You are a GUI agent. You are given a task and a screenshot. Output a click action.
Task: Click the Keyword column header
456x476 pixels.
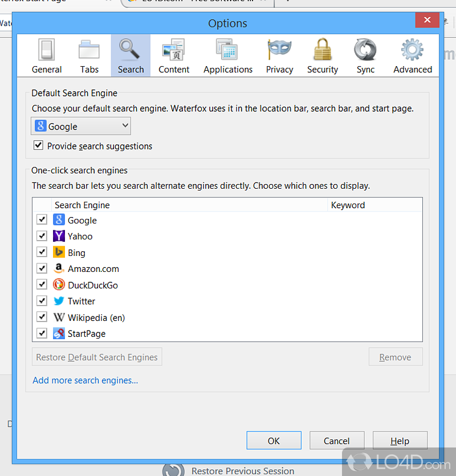(x=375, y=205)
